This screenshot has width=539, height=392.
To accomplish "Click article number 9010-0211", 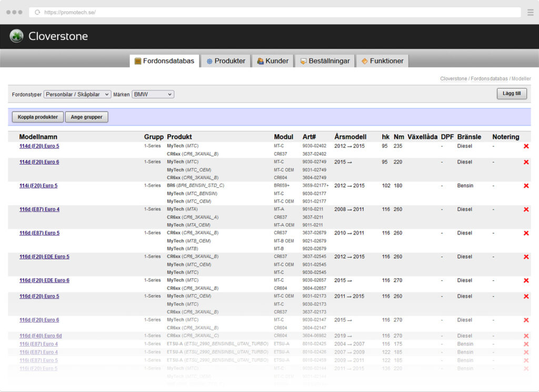I will click(313, 209).
